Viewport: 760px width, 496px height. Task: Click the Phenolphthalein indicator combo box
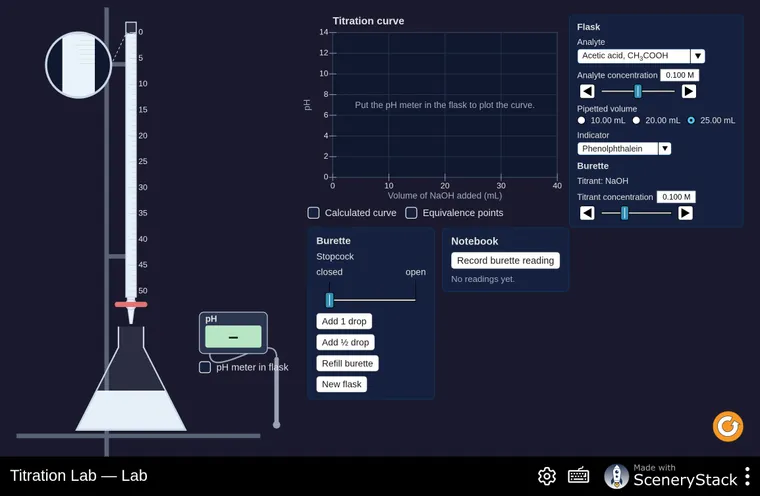coord(624,148)
